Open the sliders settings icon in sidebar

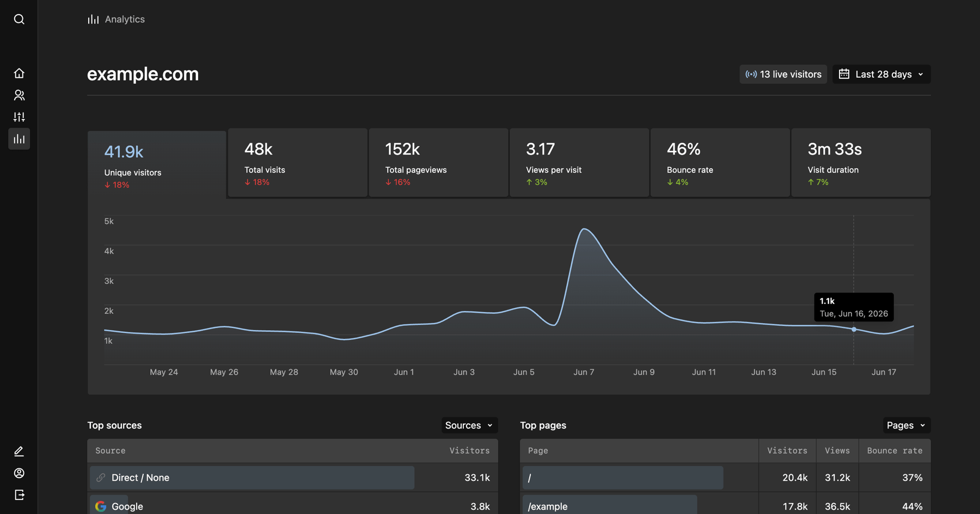[19, 117]
